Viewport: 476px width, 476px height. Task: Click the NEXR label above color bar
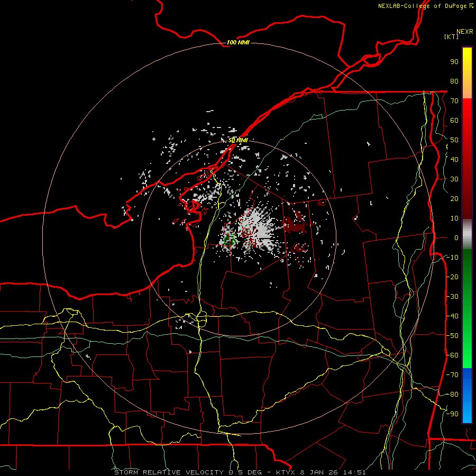[x=464, y=32]
